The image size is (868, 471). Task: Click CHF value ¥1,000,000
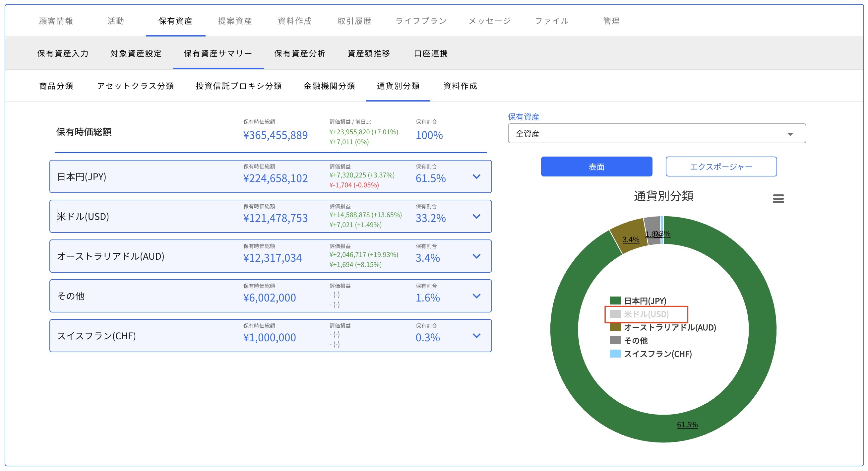[x=269, y=337]
